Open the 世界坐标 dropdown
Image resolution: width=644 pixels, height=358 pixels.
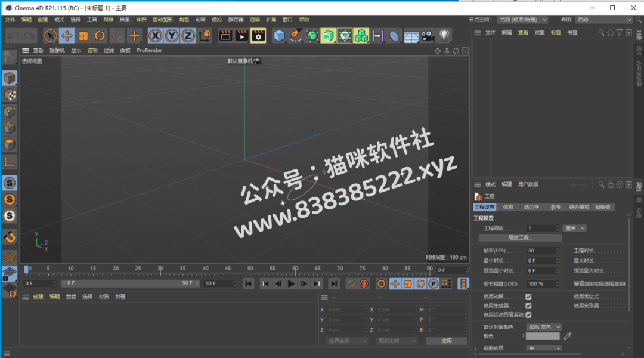pos(347,341)
